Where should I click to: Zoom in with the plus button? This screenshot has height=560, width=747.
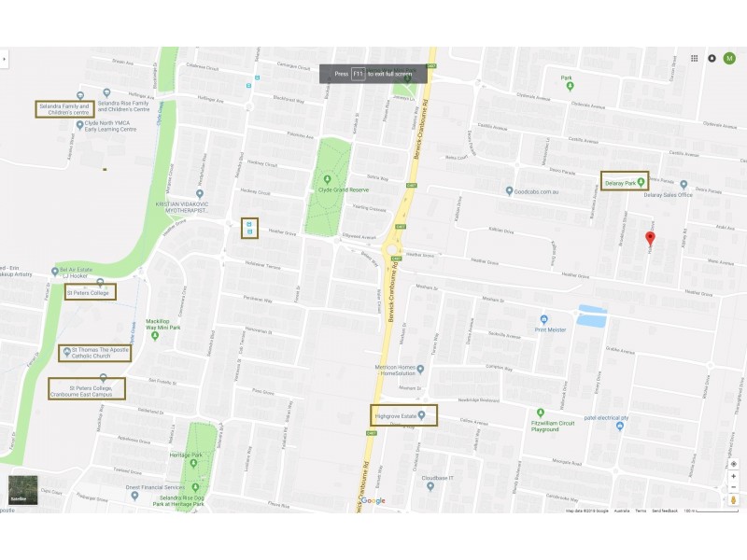pos(734,476)
